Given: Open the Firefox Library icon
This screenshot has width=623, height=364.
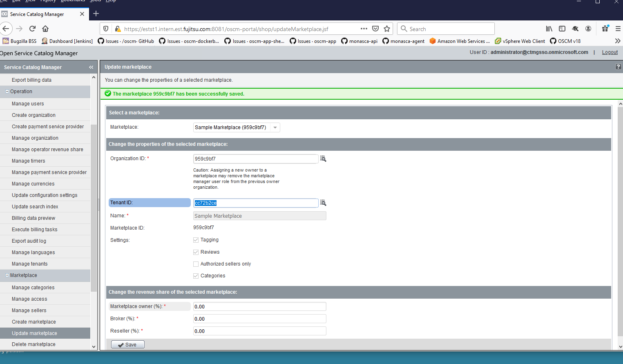Looking at the screenshot, I should point(549,29).
